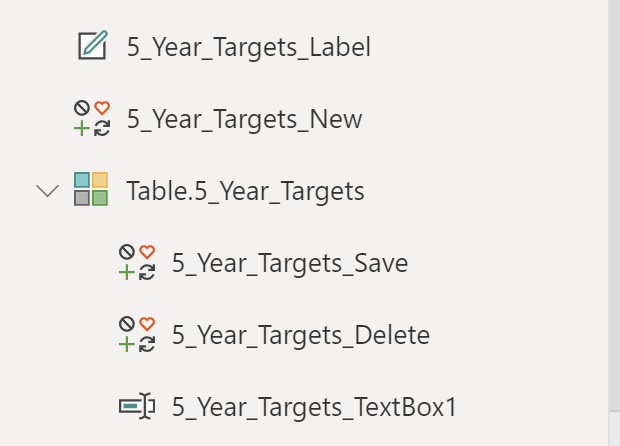620x446 pixels.
Task: Click the icon next to 5_Year_Targets_Delete
Action: (x=137, y=335)
